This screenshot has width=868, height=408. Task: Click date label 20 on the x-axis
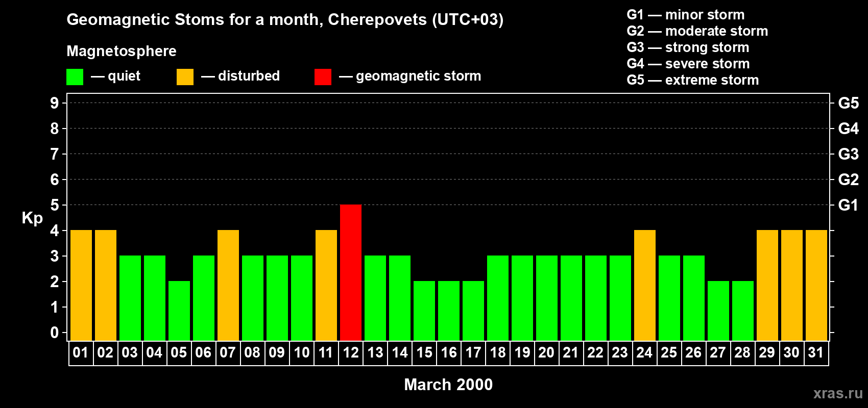point(546,353)
